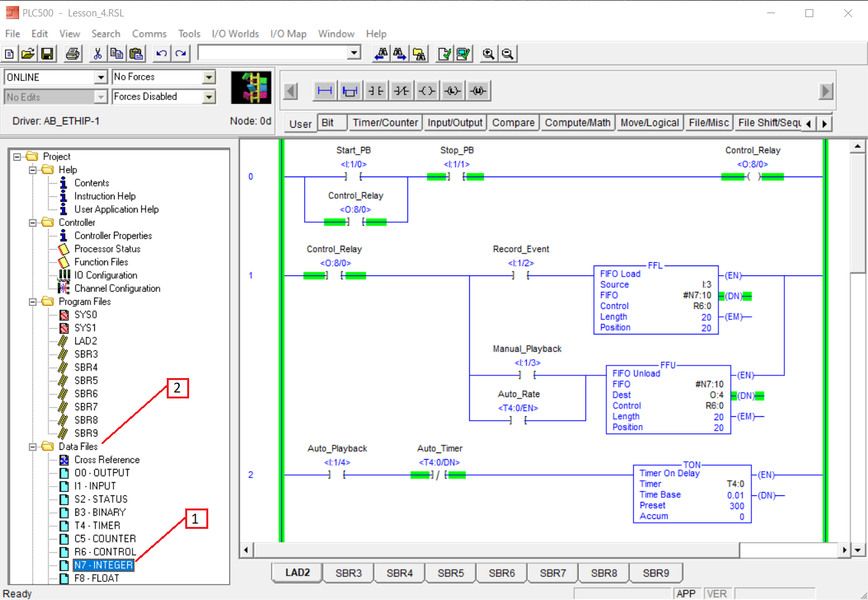Collapse the Controller tree node
868x600 pixels.
tap(33, 223)
